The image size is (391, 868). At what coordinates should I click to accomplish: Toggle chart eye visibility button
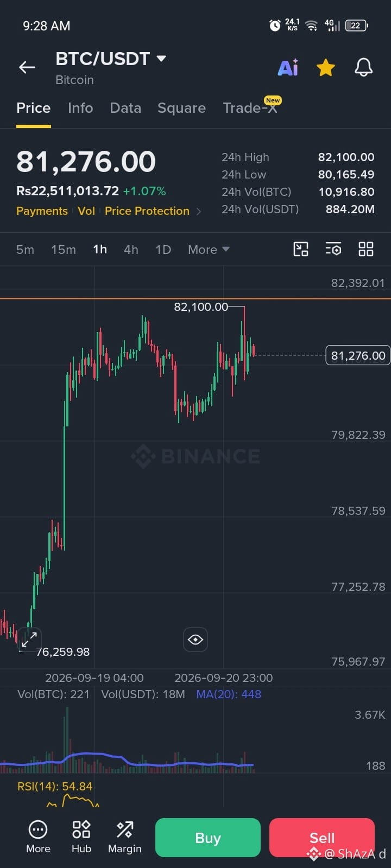[195, 640]
